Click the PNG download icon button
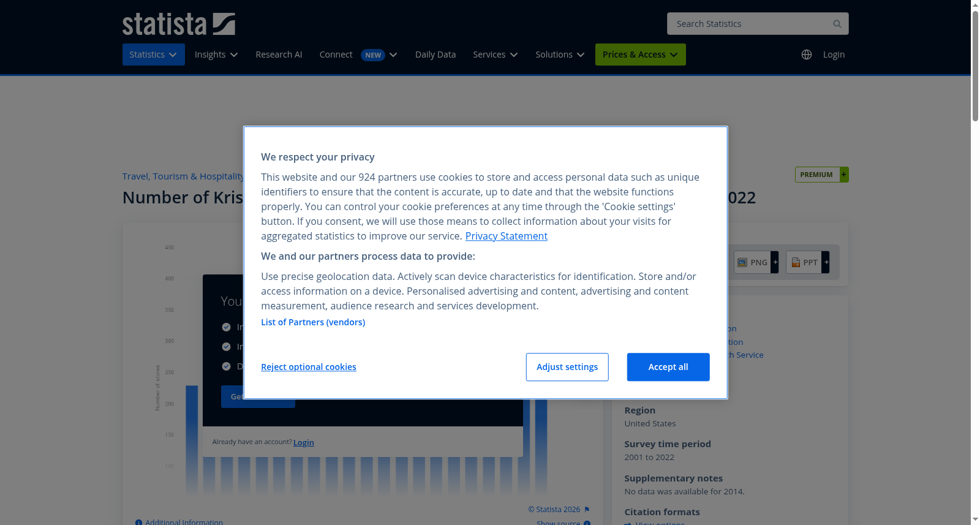 tap(756, 262)
